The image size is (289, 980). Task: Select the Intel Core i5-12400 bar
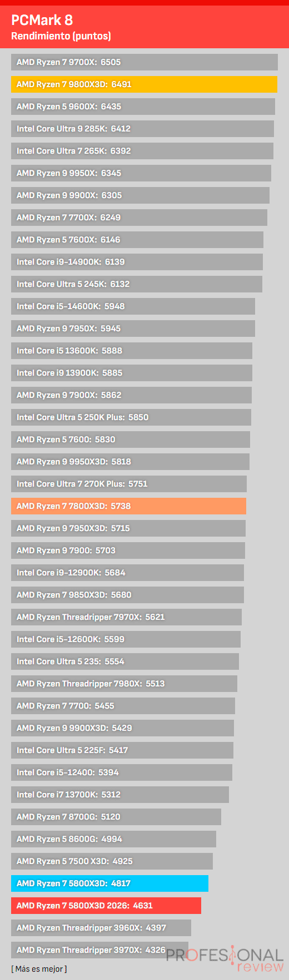pyautogui.click(x=122, y=772)
